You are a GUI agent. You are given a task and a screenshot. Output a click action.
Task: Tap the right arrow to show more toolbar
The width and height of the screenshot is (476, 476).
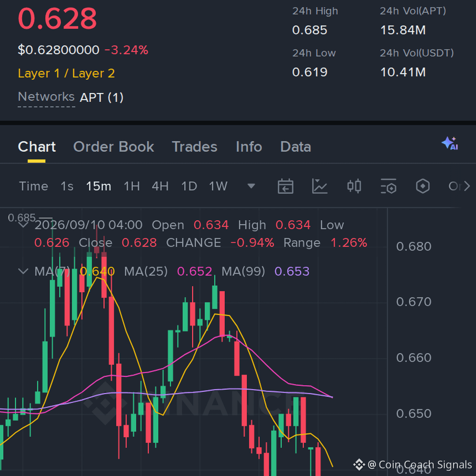[467, 186]
